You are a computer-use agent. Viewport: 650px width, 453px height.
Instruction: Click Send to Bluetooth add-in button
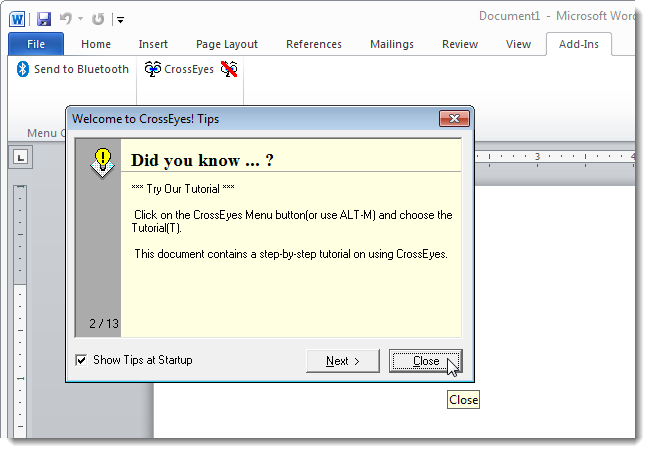[x=73, y=69]
